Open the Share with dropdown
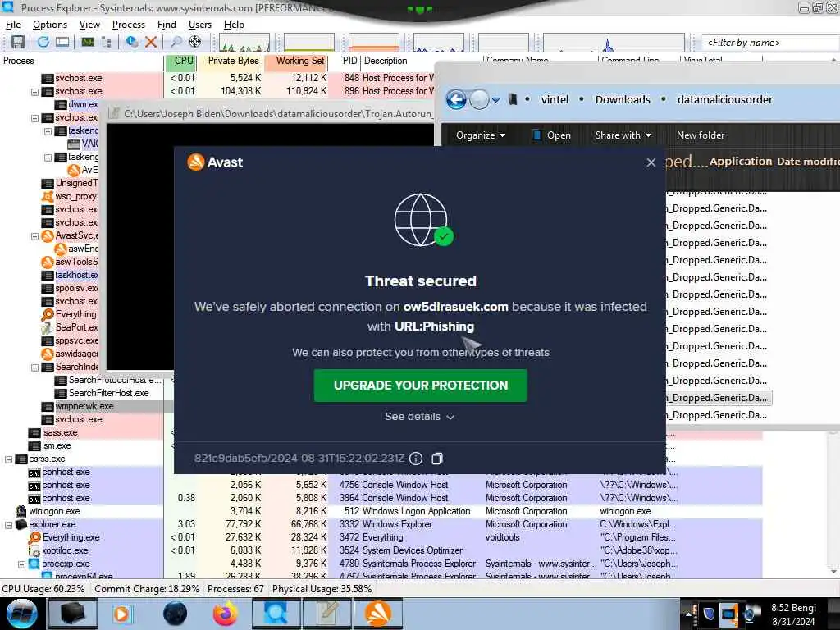The width and height of the screenshot is (840, 630). [623, 135]
